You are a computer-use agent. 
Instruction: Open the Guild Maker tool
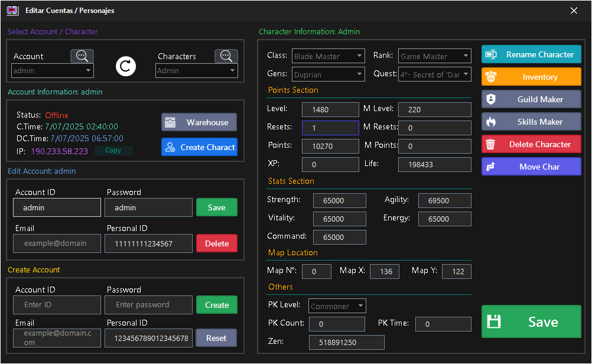click(531, 99)
